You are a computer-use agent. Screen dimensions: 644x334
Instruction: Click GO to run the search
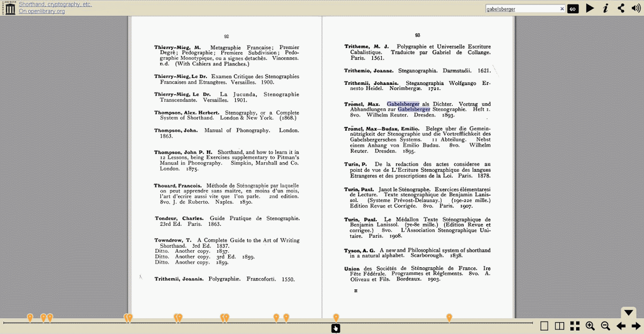click(x=572, y=9)
